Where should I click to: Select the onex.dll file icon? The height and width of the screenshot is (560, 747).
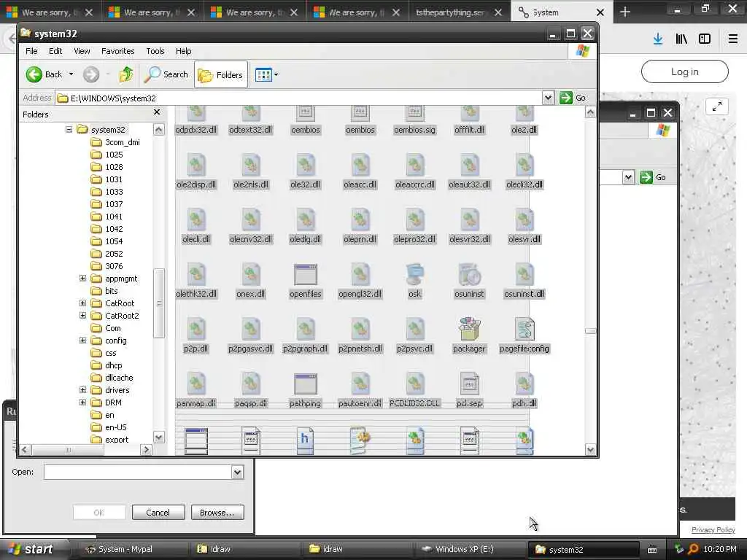pos(251,275)
